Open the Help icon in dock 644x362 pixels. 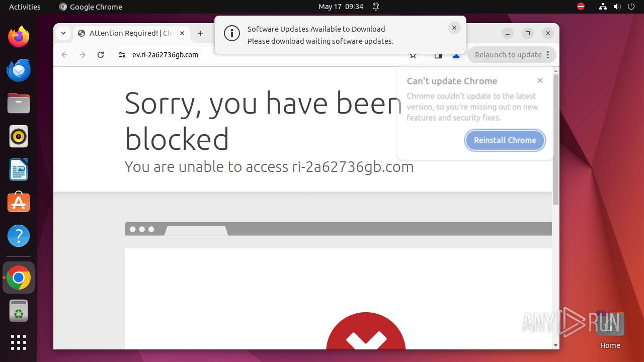[19, 236]
